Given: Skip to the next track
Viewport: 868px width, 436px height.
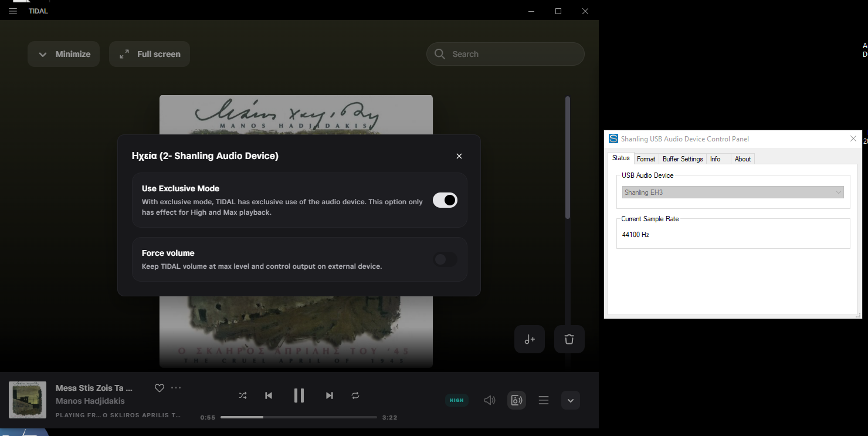Looking at the screenshot, I should click(x=330, y=396).
